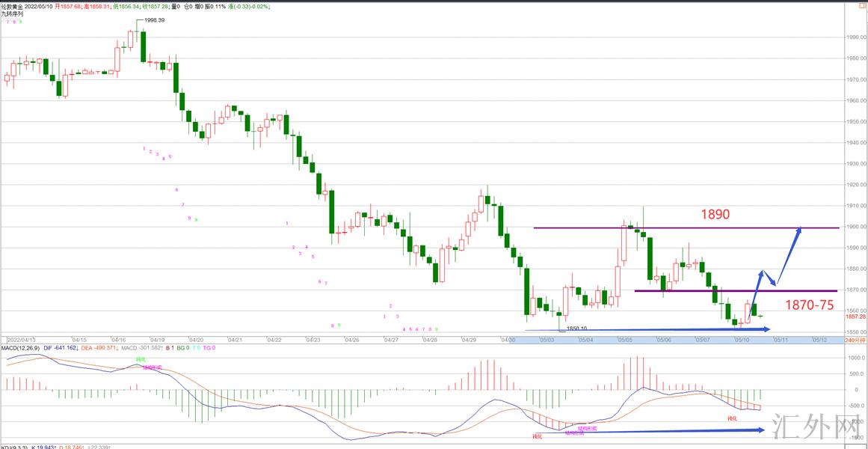Click the arrowhead pointing at the 1890 line
Image resolution: width=868 pixels, height=449 pixels.
(798, 231)
